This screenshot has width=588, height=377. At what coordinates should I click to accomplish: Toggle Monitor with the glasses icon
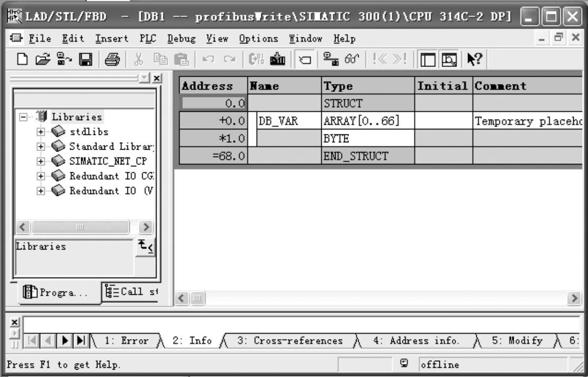(352, 59)
